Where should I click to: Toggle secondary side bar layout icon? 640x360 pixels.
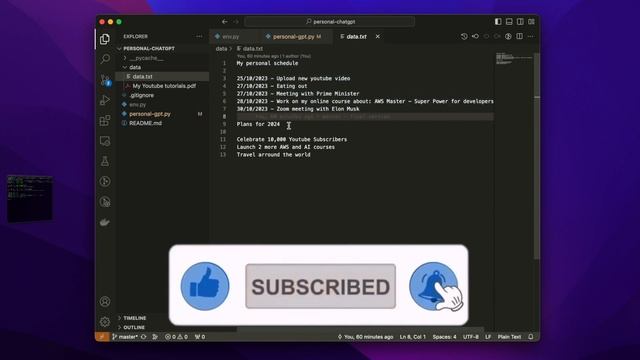520,22
